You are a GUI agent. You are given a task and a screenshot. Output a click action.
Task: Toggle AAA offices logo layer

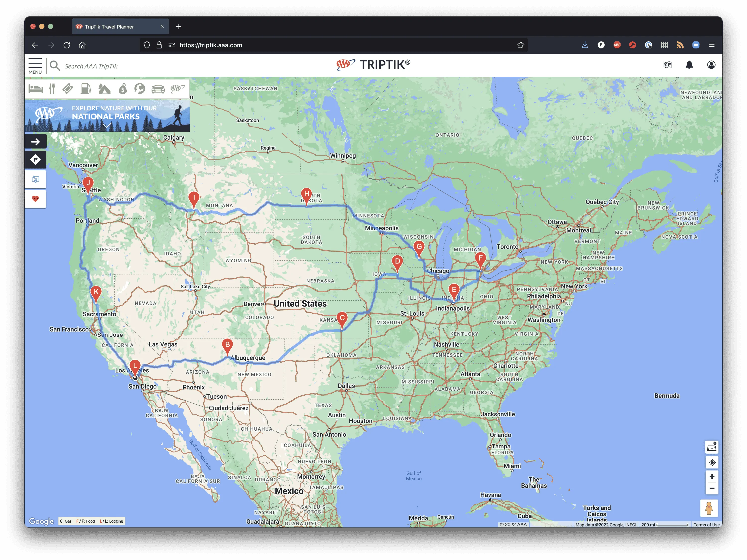click(x=177, y=88)
